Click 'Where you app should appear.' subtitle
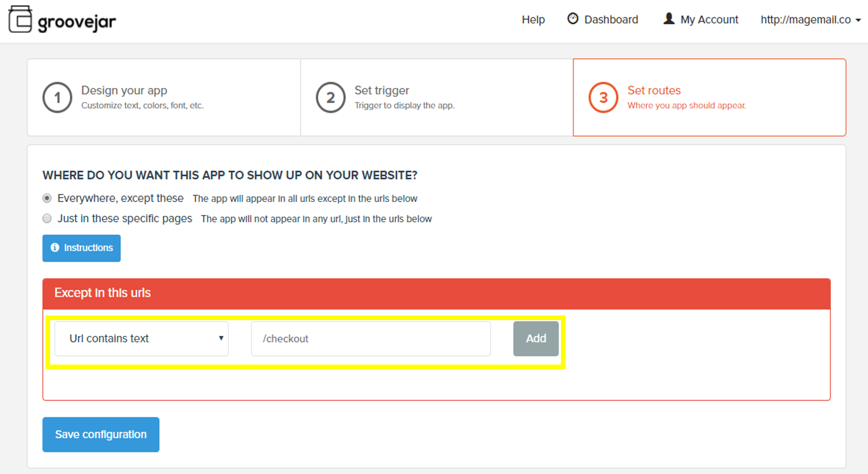 (687, 105)
